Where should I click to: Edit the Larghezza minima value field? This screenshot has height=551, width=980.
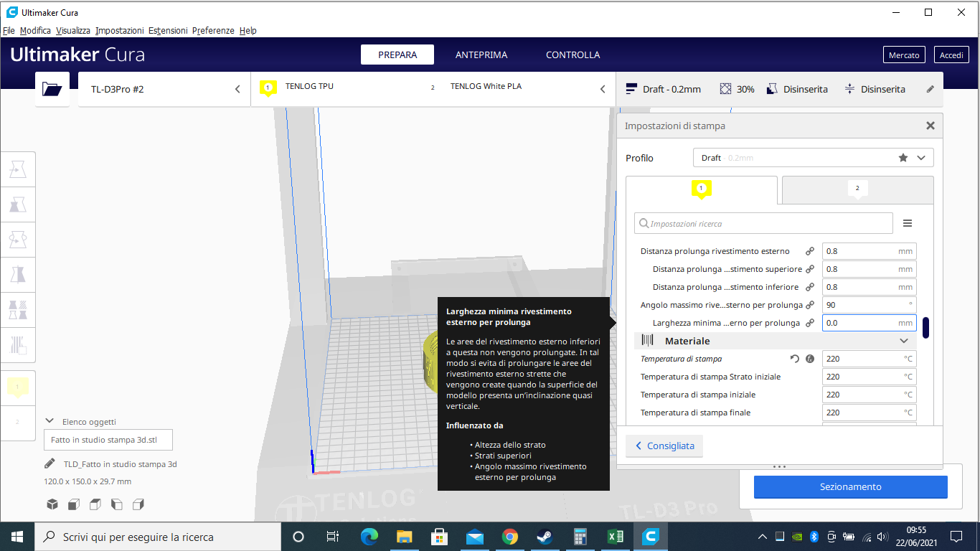click(x=869, y=323)
